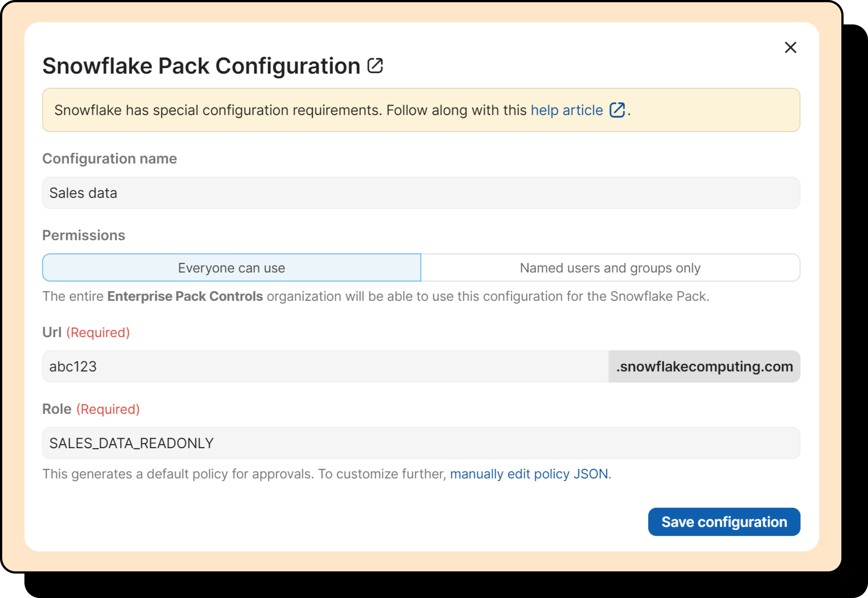This screenshot has height=598, width=868.
Task: Click the bold Enterprise Pack Controls text
Action: [185, 296]
